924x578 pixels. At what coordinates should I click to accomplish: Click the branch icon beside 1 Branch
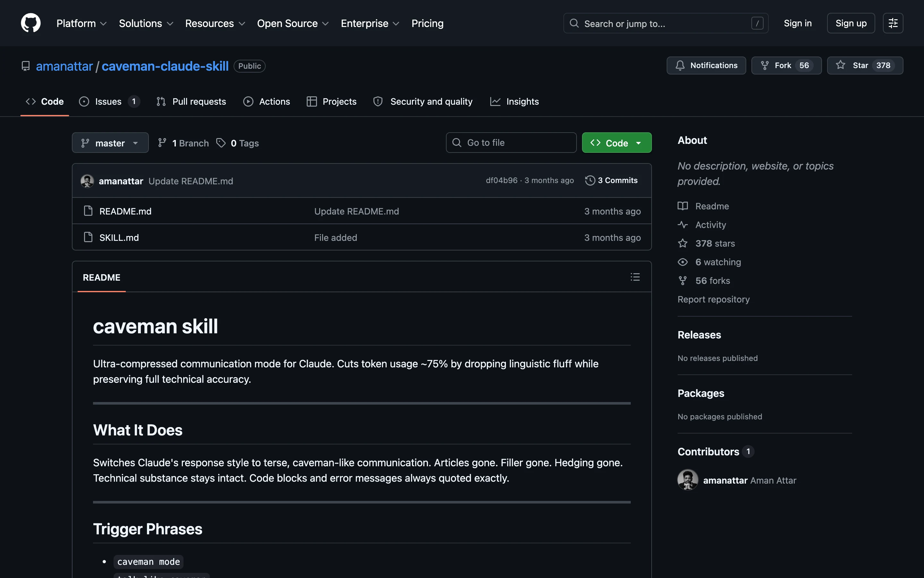click(162, 143)
